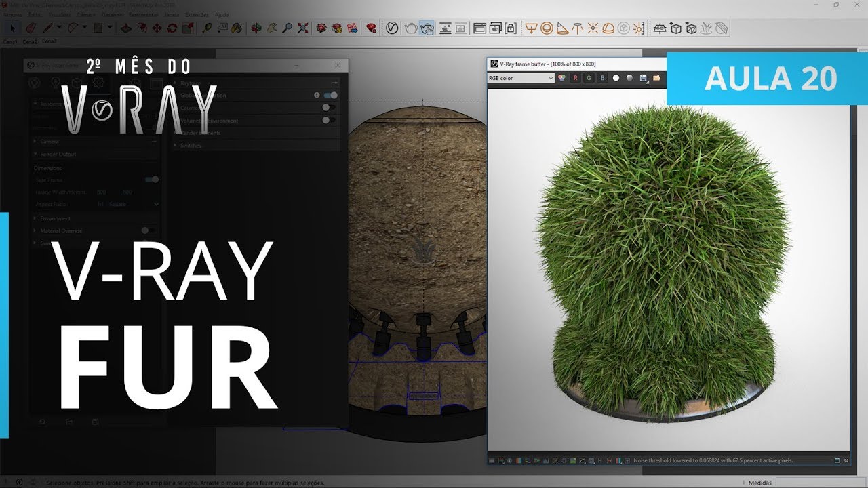
Task: Toggle the Caustics switch
Action: pyautogui.click(x=329, y=107)
